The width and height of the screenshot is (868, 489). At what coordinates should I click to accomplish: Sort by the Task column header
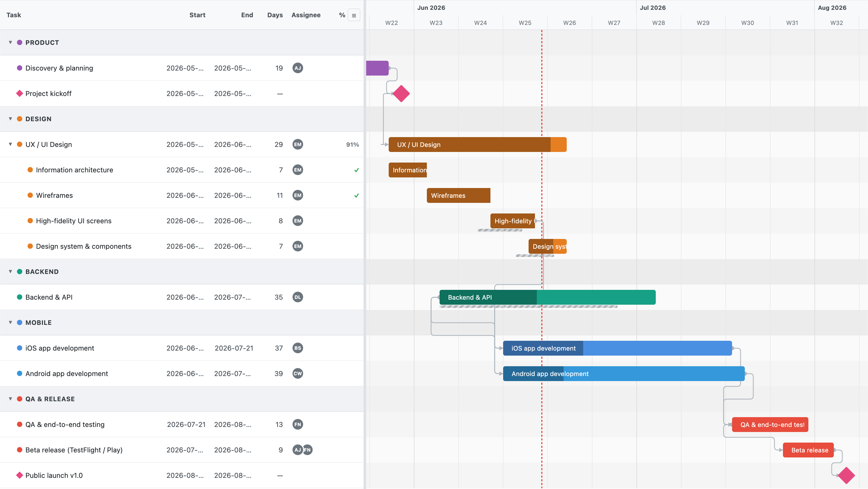[x=14, y=15]
